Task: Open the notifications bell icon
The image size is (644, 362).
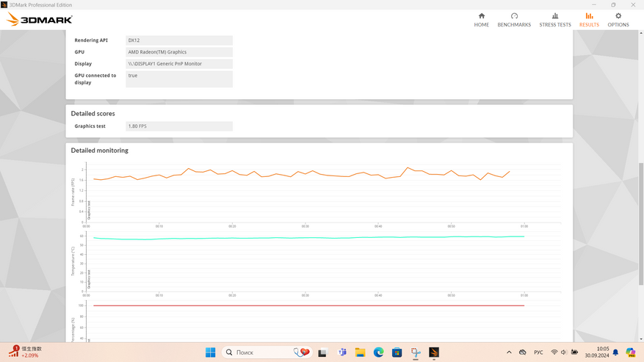Action: pyautogui.click(x=615, y=352)
